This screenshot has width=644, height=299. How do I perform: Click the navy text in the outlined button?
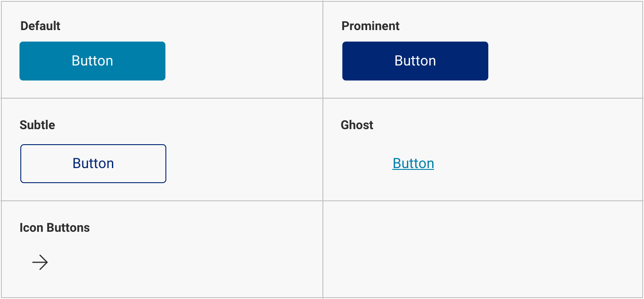[93, 164]
